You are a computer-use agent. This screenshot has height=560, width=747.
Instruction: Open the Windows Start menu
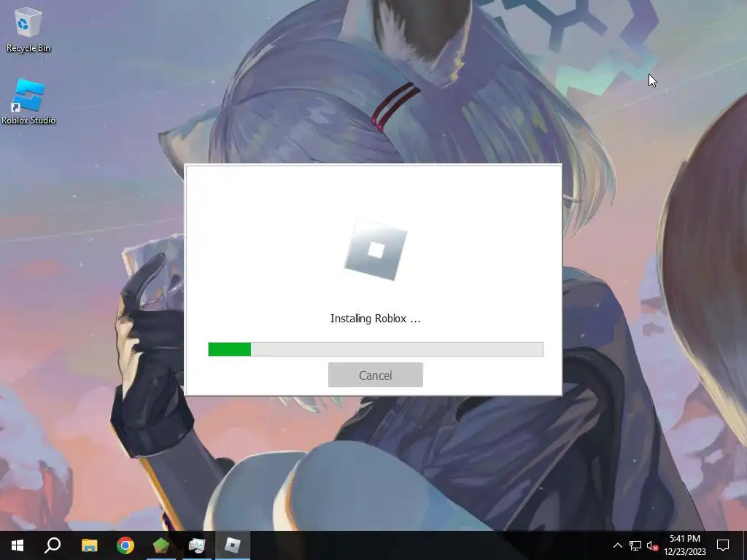point(18,545)
